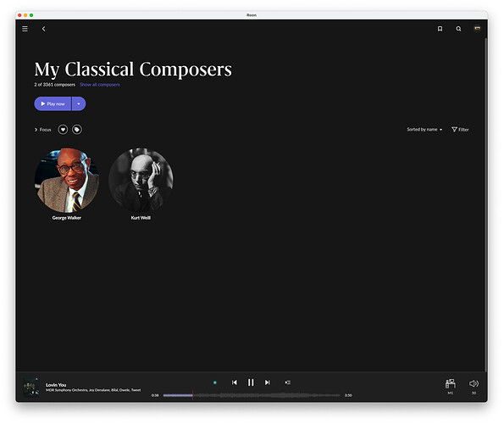Open the hamburger navigation menu
The height and width of the screenshot is (424, 504).
point(25,29)
